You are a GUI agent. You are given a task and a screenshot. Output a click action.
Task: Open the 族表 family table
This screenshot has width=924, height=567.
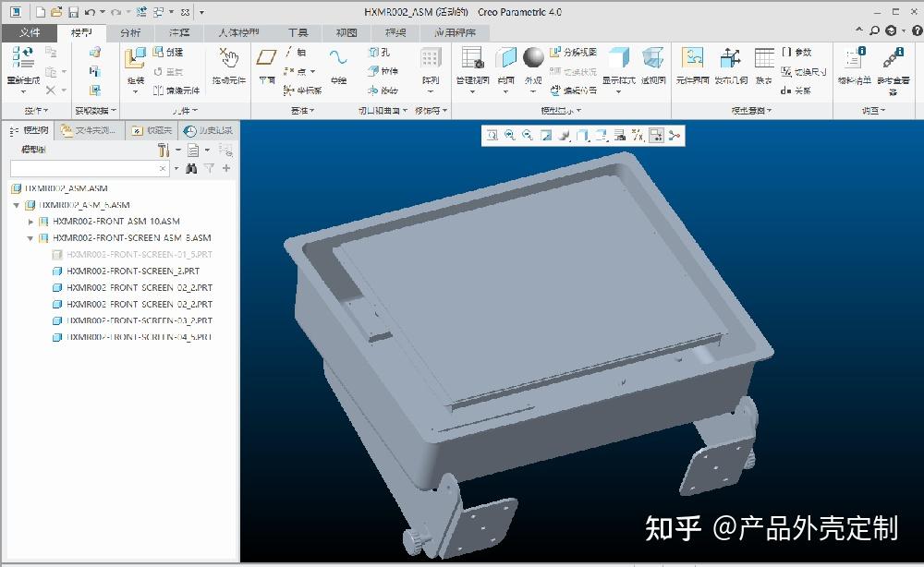[x=764, y=66]
